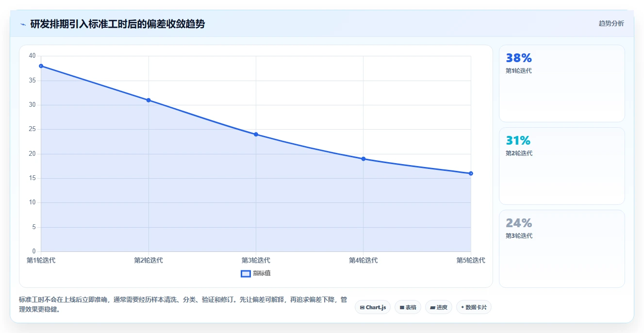Click the 指标值 legend label
This screenshot has height=333, width=644.
pos(262,273)
